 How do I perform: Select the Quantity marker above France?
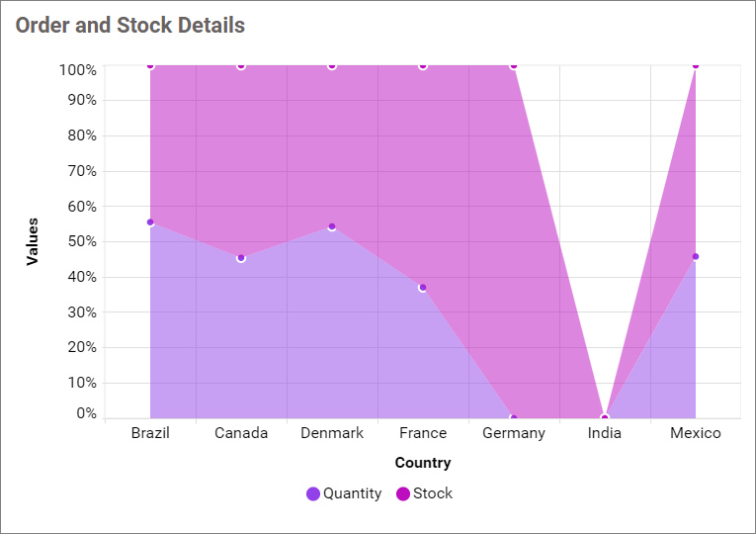click(x=423, y=288)
